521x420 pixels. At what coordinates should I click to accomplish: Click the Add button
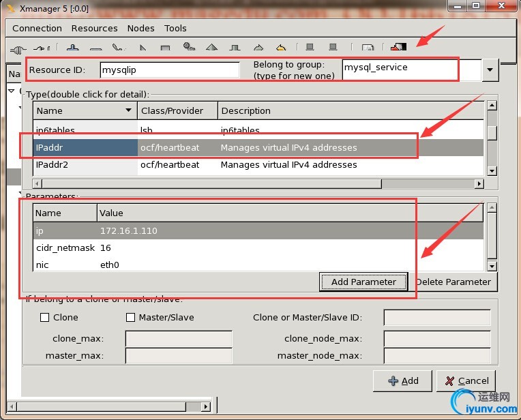coord(403,380)
